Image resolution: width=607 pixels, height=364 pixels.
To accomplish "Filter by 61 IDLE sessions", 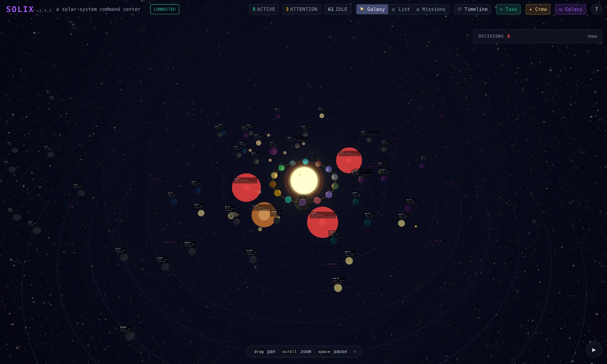I will [x=337, y=9].
